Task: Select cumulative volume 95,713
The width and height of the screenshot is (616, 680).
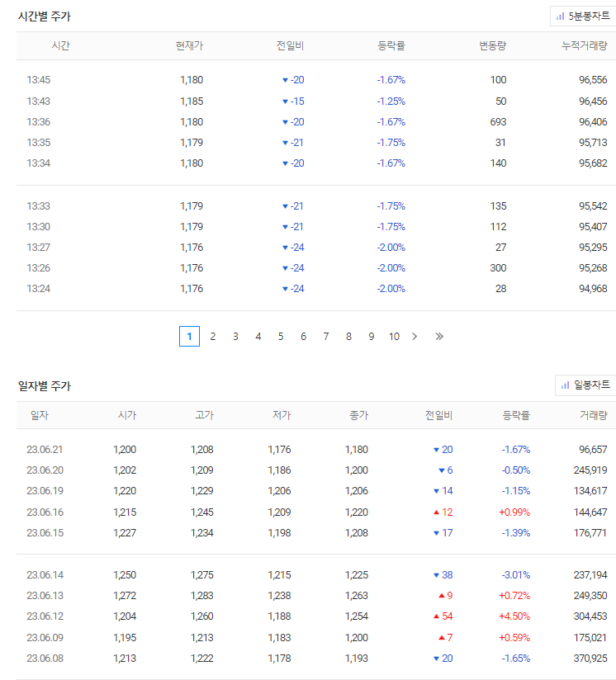Action: pos(593,142)
